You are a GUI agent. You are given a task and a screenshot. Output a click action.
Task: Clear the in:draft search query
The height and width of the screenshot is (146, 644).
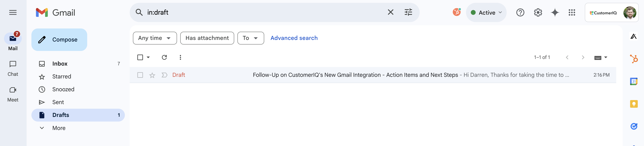pos(390,12)
